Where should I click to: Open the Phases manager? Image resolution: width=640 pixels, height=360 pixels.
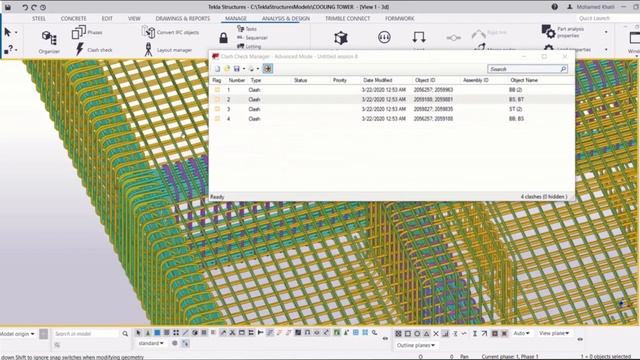coord(87,32)
